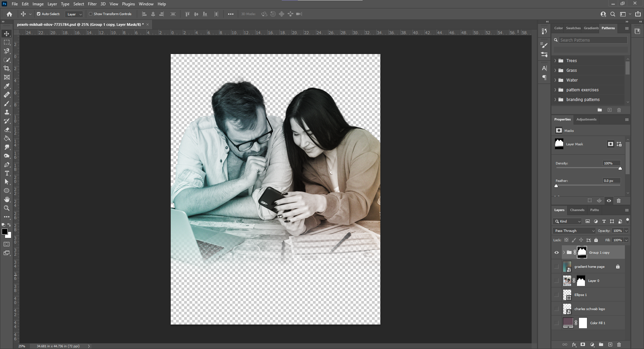
Task: Open the Opacity dropdown arrow
Action: click(x=626, y=231)
